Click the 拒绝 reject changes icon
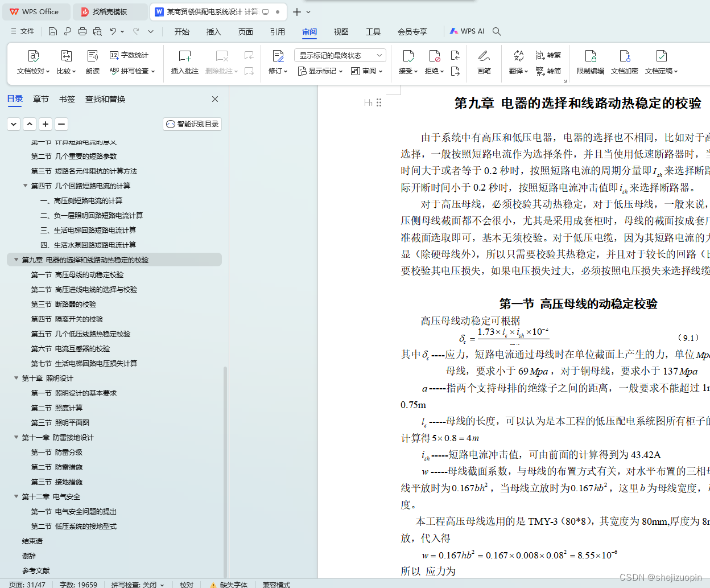 point(434,56)
